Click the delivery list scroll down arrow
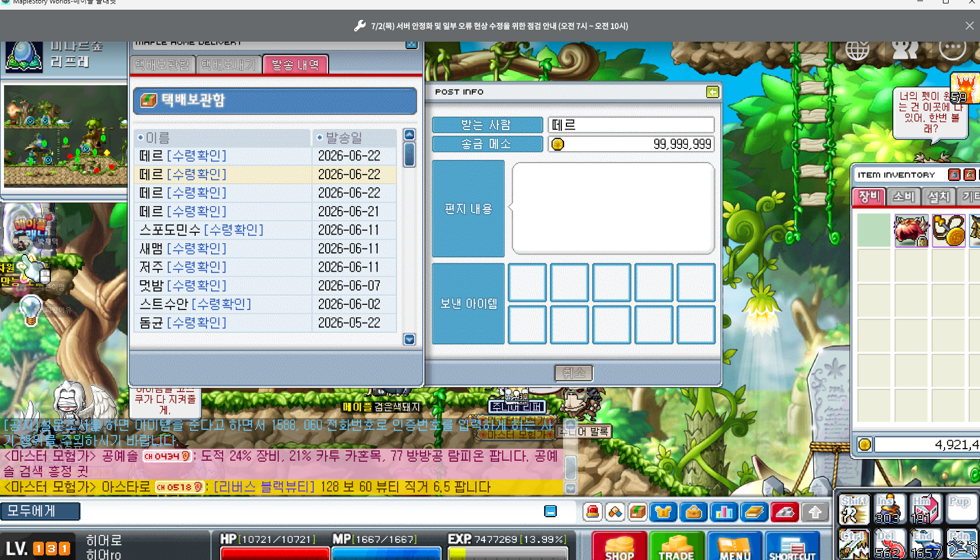The image size is (980, 560). (x=410, y=339)
